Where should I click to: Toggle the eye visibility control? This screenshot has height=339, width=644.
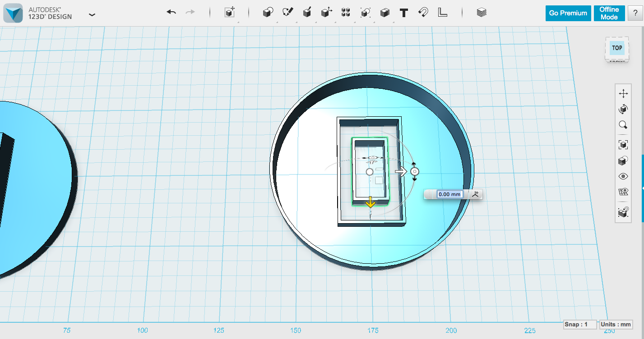(x=623, y=176)
